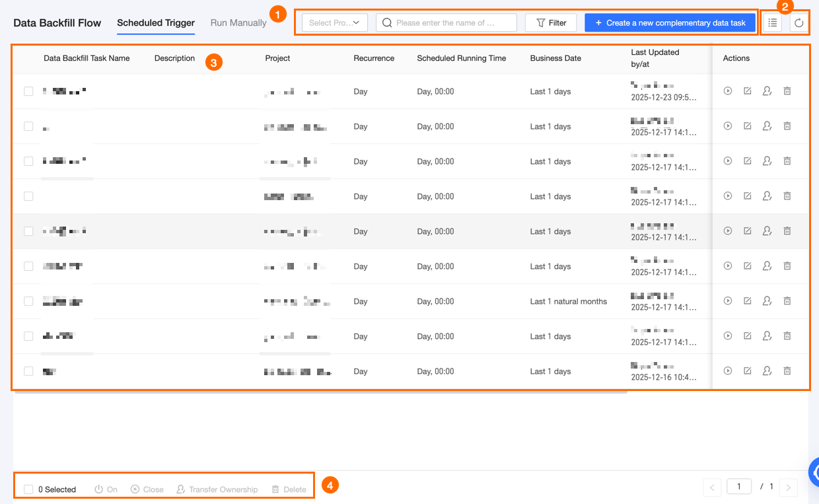
Task: Click the Recurrence column header
Action: (374, 58)
